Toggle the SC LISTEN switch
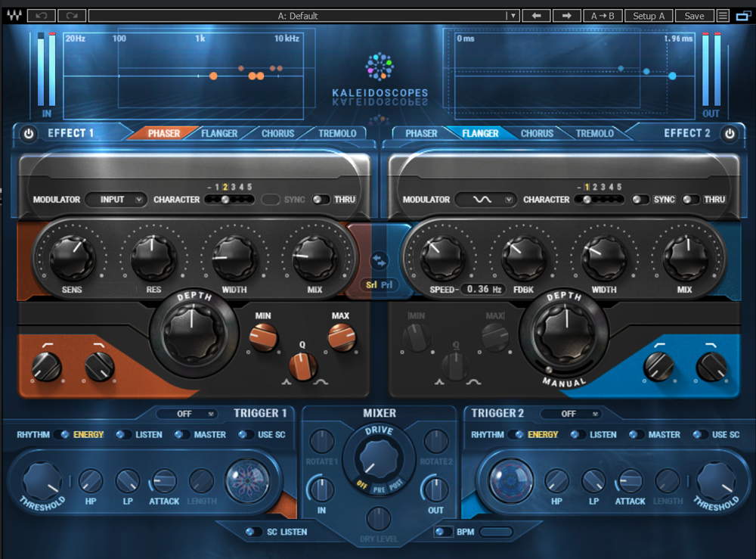756x559 pixels. [252, 532]
